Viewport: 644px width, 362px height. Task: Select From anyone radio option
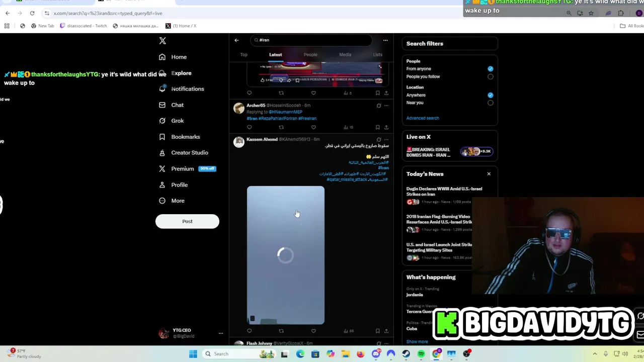pyautogui.click(x=491, y=69)
